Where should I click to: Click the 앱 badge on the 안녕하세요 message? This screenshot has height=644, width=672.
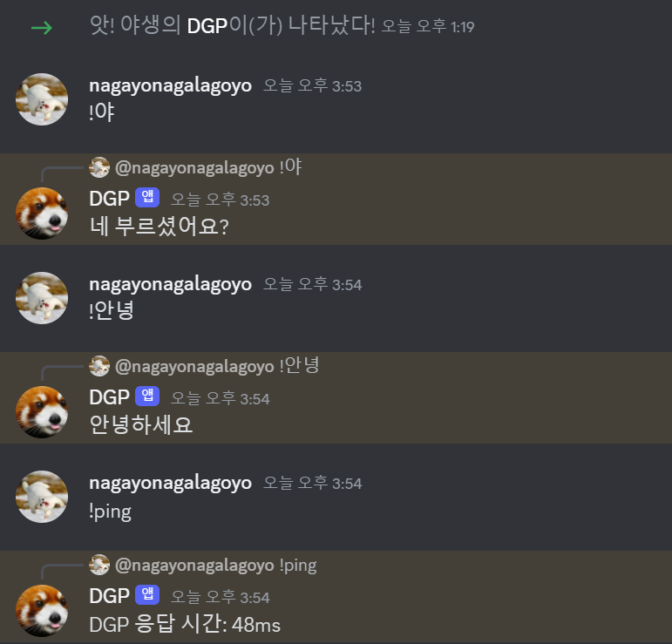[x=147, y=396]
